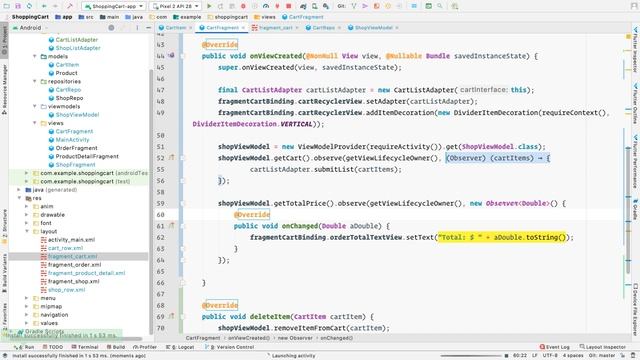Toggle code folding at line 69

tap(182, 316)
